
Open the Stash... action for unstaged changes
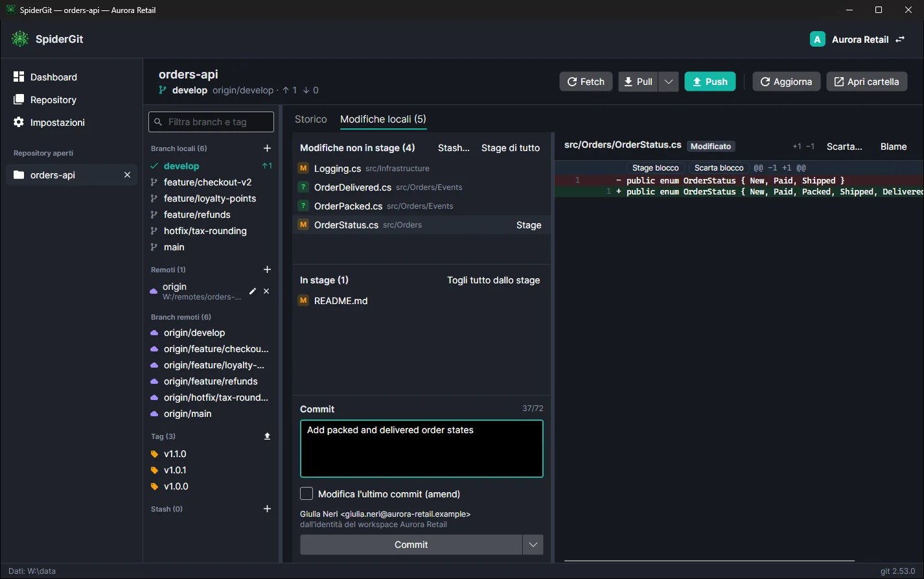coord(454,148)
